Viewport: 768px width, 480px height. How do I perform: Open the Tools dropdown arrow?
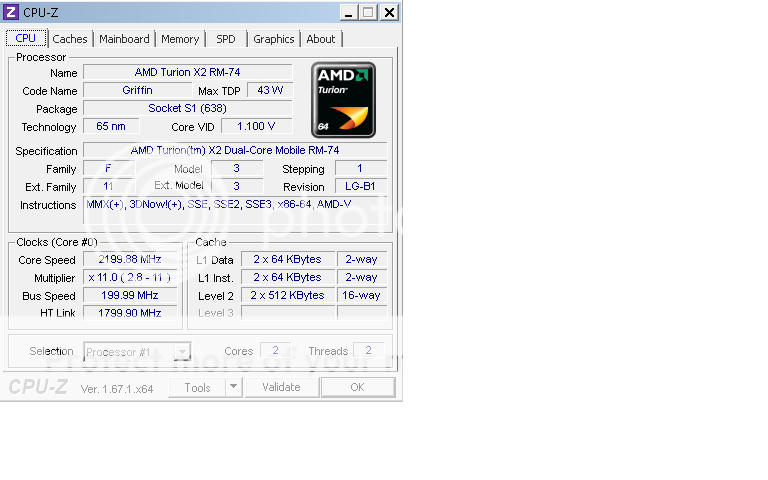point(233,387)
